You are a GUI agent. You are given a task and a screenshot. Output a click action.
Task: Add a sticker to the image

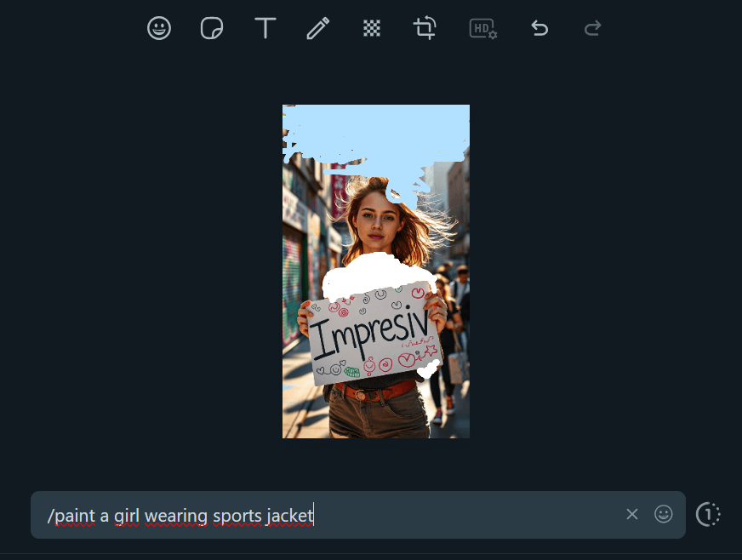tap(212, 28)
